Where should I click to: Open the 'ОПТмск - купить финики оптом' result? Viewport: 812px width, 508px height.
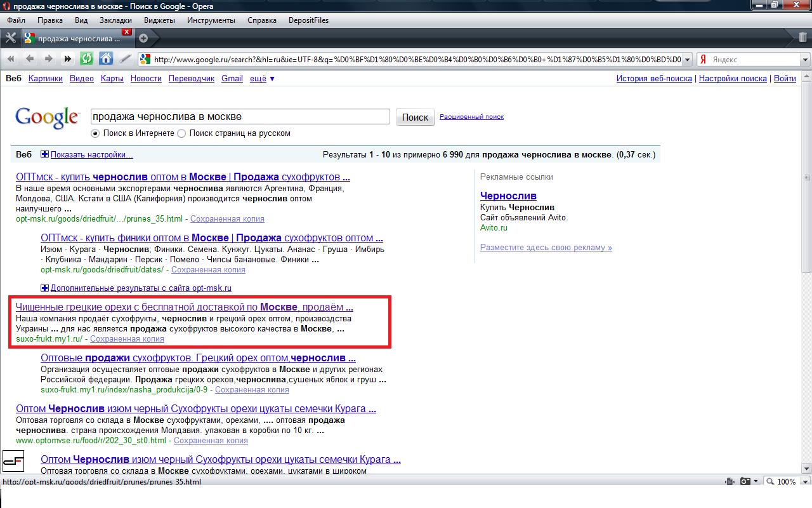(x=212, y=238)
